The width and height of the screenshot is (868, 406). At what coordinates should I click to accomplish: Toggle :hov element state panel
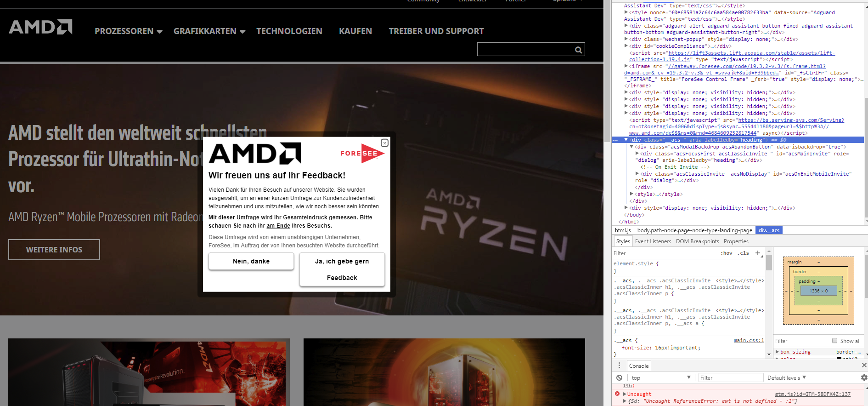click(727, 253)
